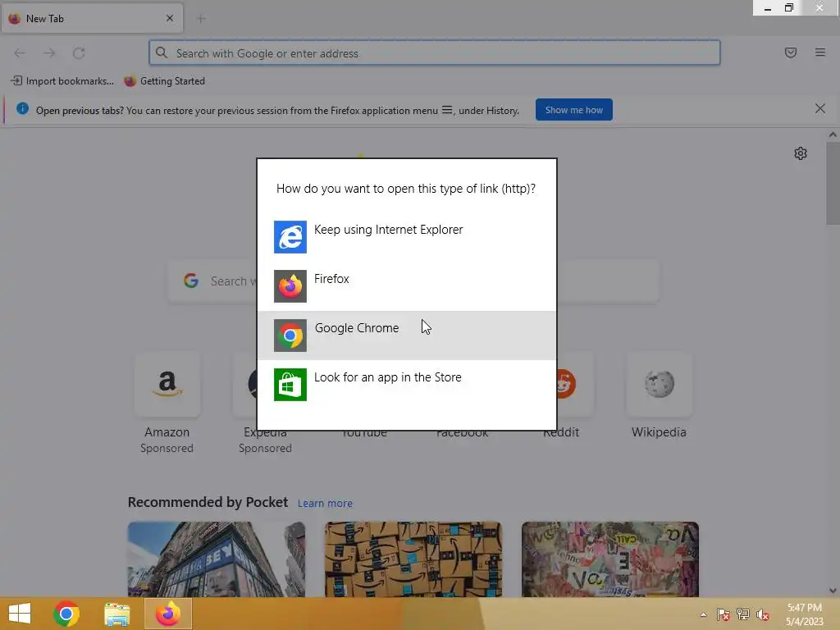This screenshot has width=840, height=630.
Task: Click Import bookmarks in bookmarks toolbar
Action: 62,81
